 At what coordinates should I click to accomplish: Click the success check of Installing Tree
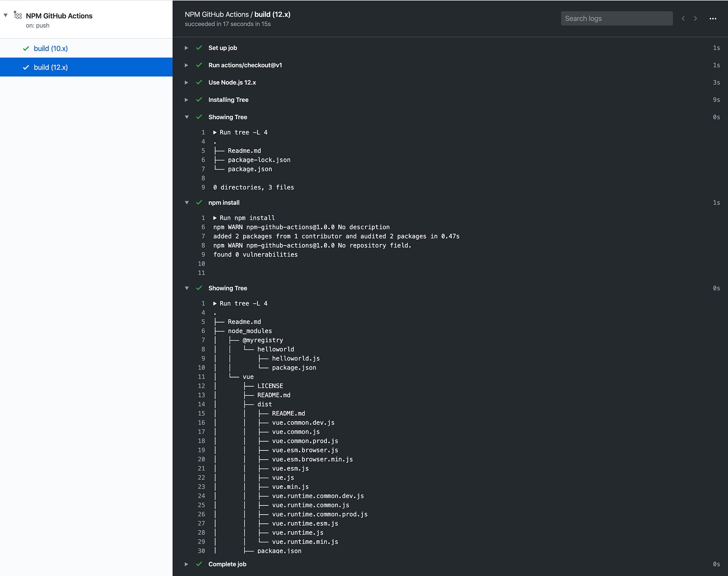coord(199,100)
